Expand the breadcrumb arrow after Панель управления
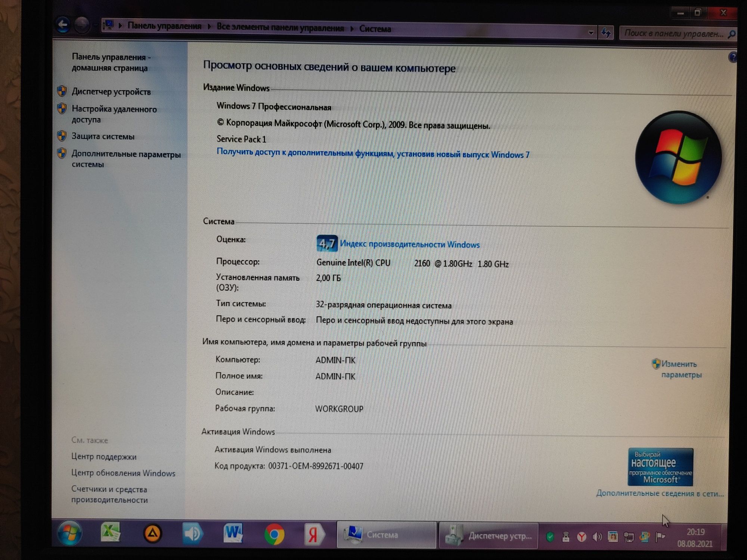The image size is (747, 560). coord(209,27)
